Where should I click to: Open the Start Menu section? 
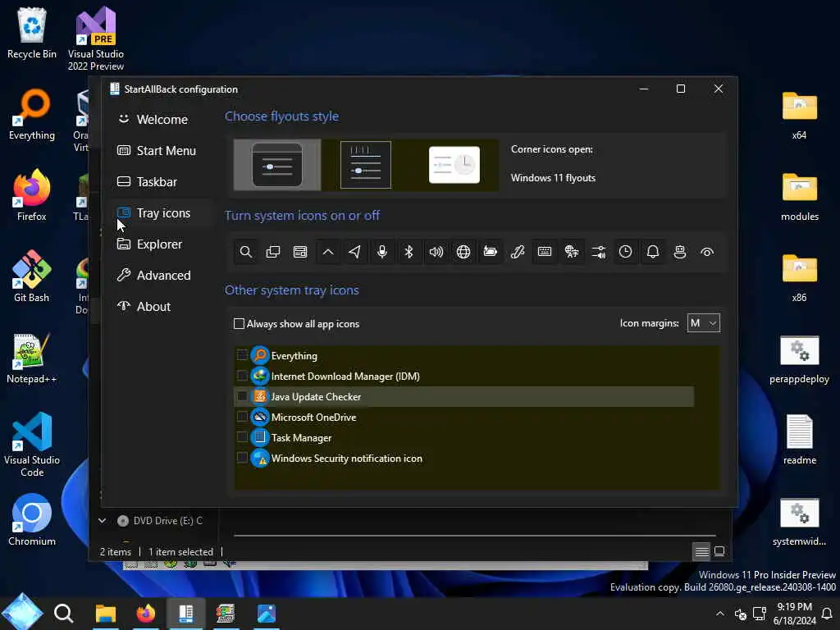point(162,151)
